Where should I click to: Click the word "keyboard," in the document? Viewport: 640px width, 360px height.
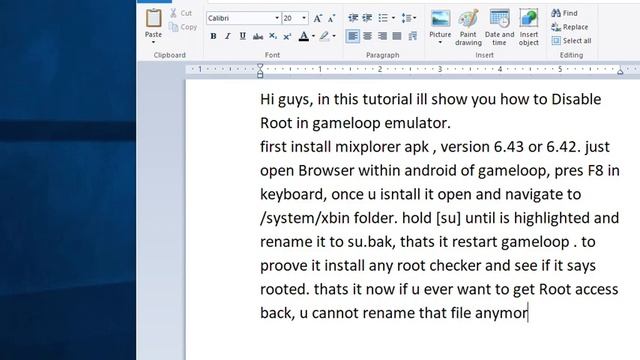point(293,195)
